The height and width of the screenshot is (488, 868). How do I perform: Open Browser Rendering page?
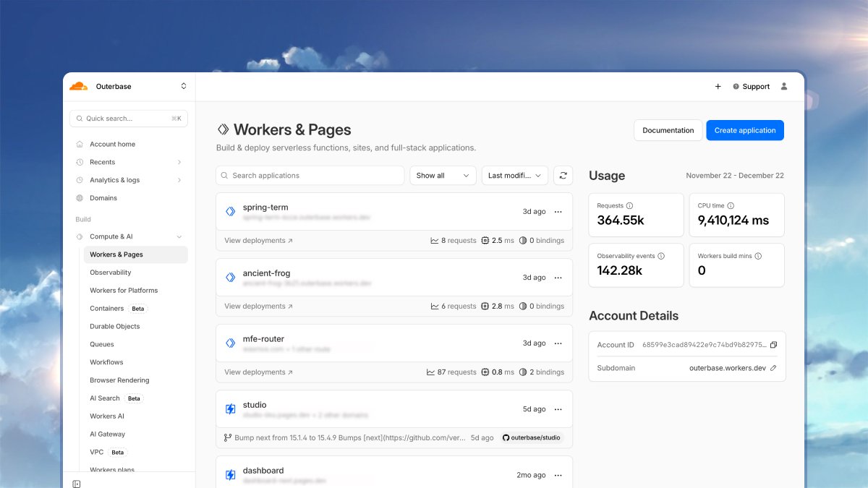(x=119, y=380)
